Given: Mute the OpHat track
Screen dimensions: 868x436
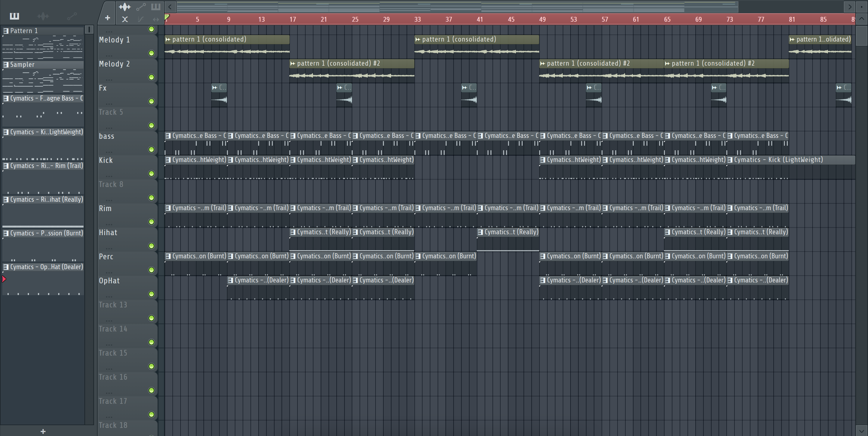Looking at the screenshot, I should (151, 294).
